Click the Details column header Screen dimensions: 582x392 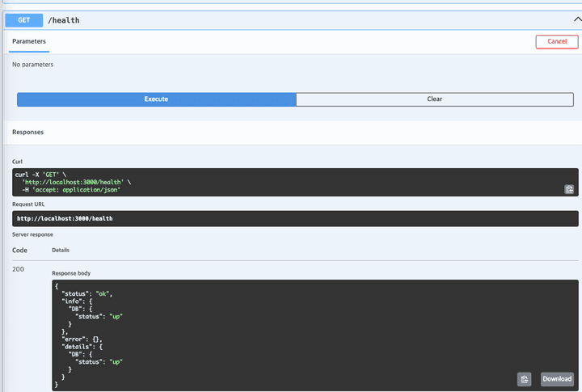[x=61, y=251]
